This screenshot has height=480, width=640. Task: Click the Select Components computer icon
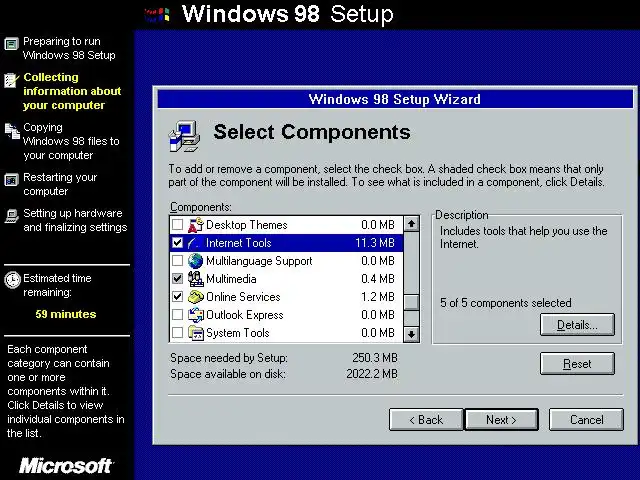click(184, 136)
